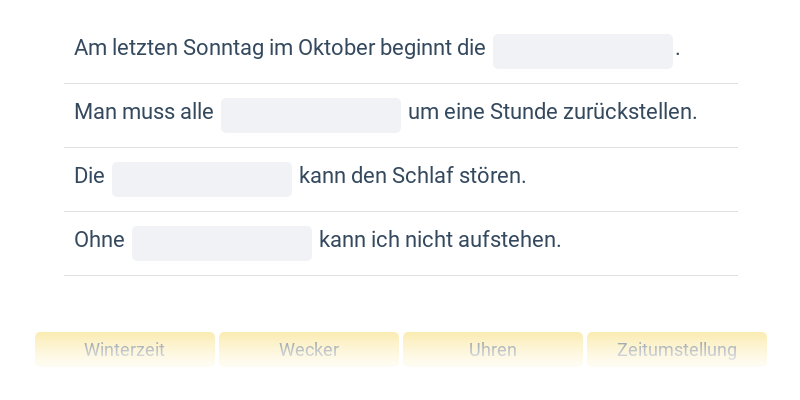Click the word 'Ohne' in the fourth sentence

pyautogui.click(x=99, y=240)
